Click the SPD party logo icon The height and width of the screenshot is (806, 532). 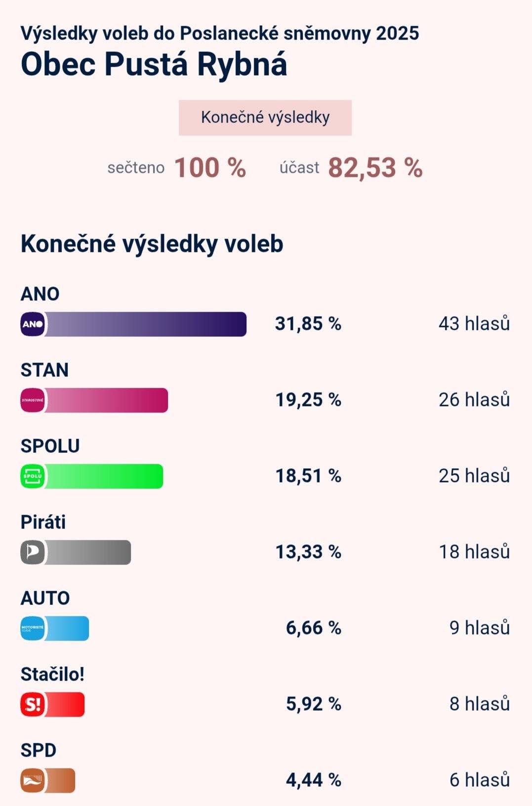coord(32,780)
